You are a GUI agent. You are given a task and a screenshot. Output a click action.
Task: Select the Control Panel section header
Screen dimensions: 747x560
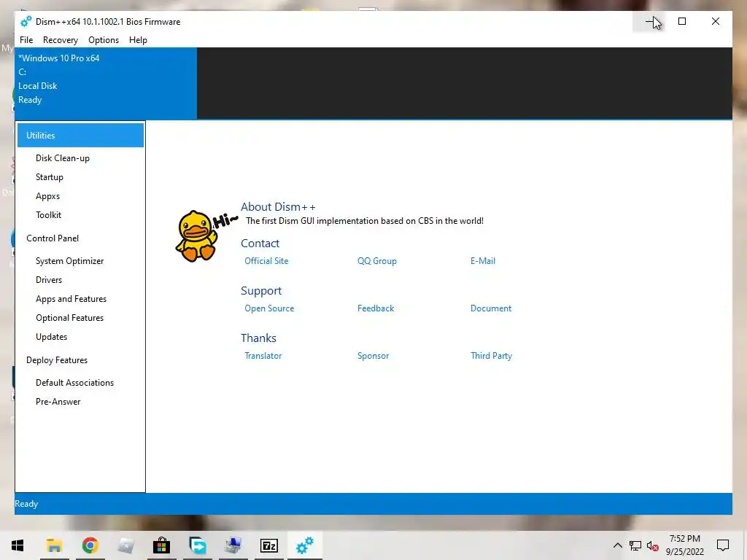(x=53, y=238)
